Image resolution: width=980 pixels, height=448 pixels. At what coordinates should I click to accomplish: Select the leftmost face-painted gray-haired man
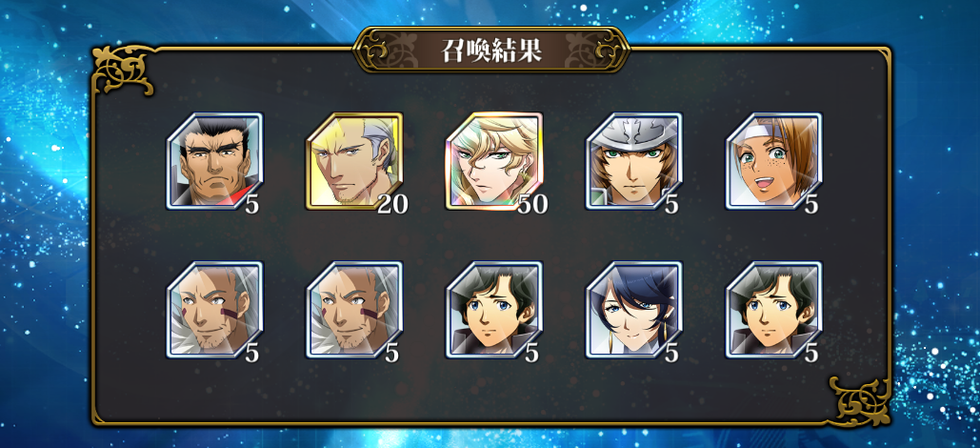(214, 310)
